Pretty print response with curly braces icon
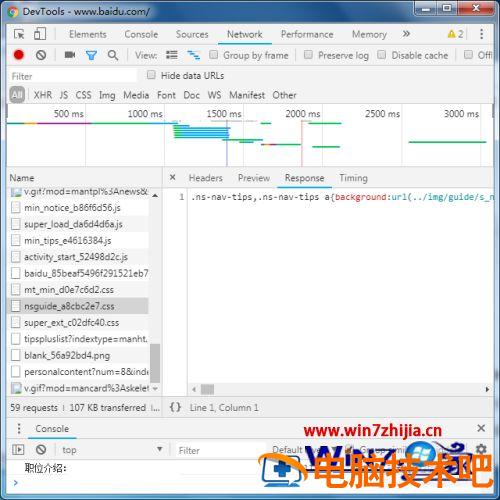Screen dimensions: 500x500 click(x=175, y=407)
